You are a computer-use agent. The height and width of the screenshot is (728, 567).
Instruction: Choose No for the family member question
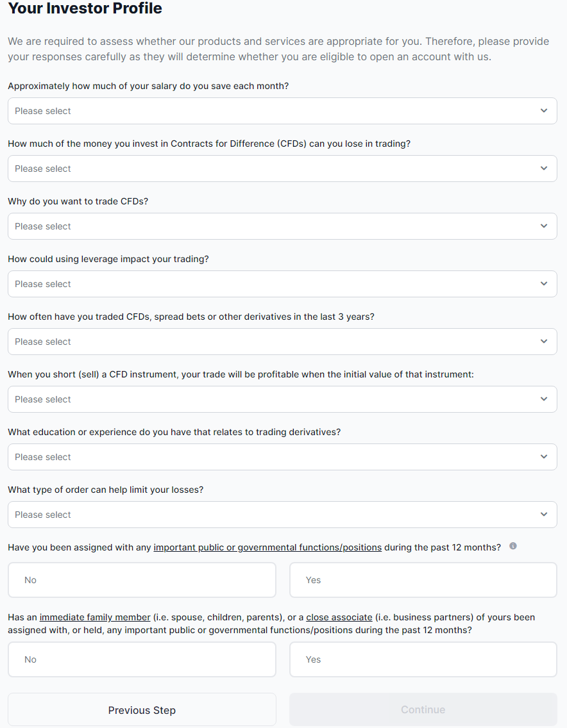(x=142, y=659)
